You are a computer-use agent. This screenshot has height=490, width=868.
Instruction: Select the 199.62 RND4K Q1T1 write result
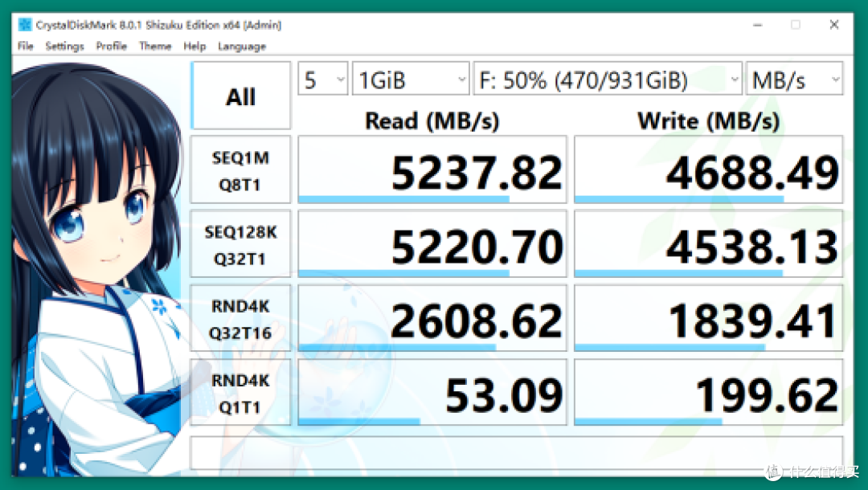(709, 392)
